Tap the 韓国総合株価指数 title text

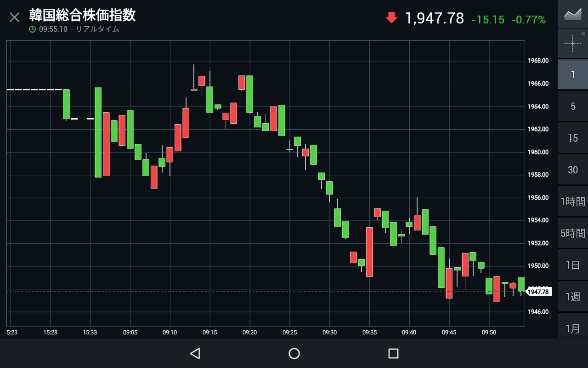(82, 15)
